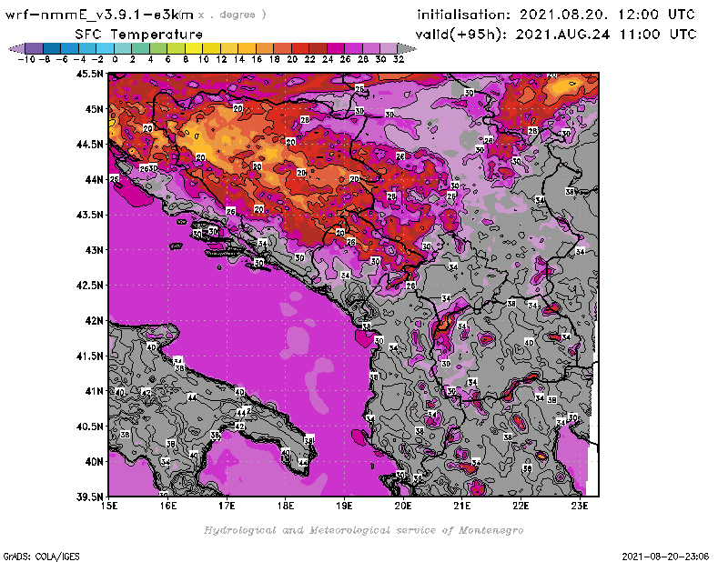The height and width of the screenshot is (562, 728).
Task: Click the 41N latitude label
Action: pyautogui.click(x=94, y=391)
